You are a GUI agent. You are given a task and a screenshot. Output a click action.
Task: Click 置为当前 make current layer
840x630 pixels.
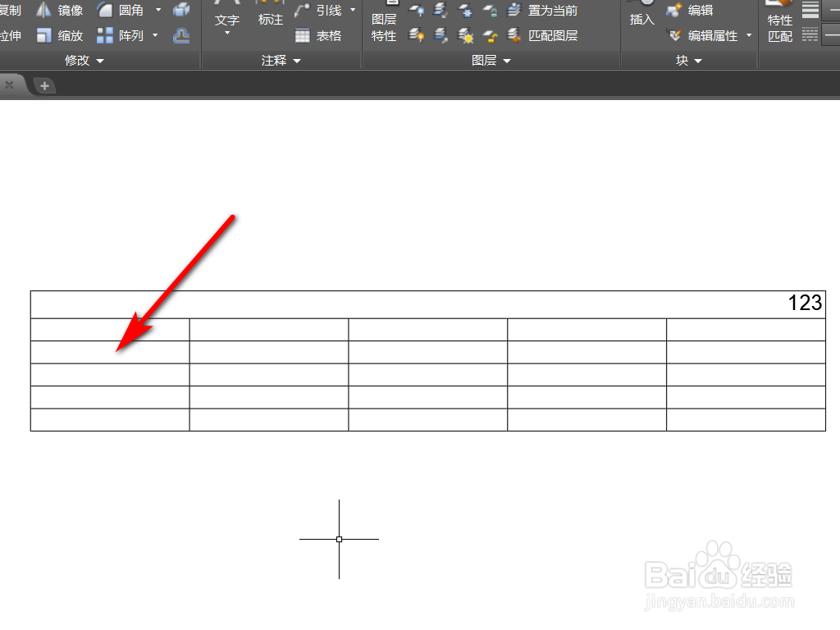click(542, 10)
